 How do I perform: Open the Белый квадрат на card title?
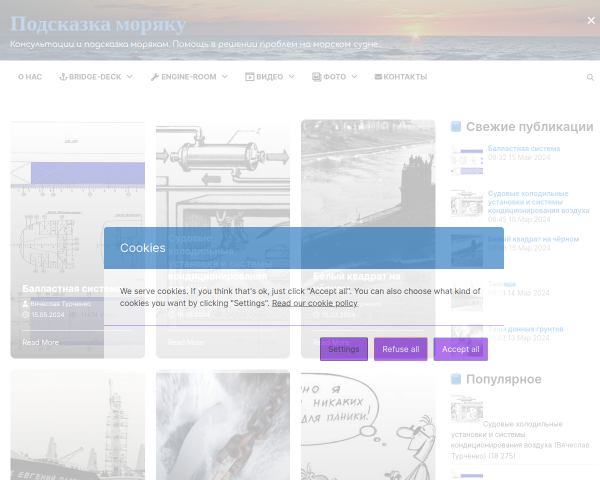[357, 276]
